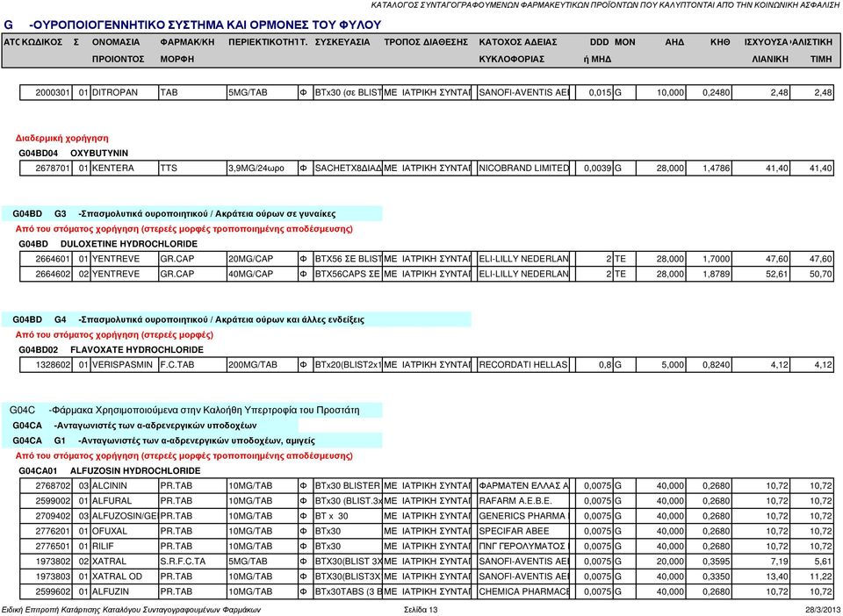
Task: Click the VERISPASMIN product name
Action: pyautogui.click(x=122, y=365)
